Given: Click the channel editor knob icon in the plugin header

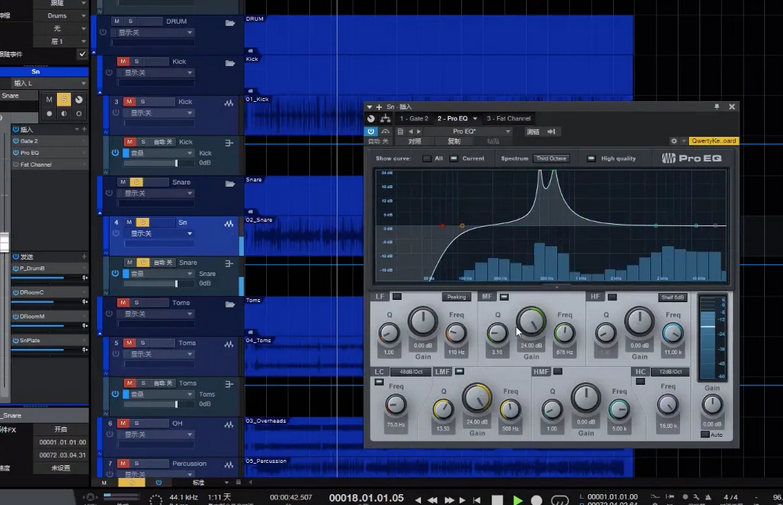Looking at the screenshot, I should coord(371,118).
